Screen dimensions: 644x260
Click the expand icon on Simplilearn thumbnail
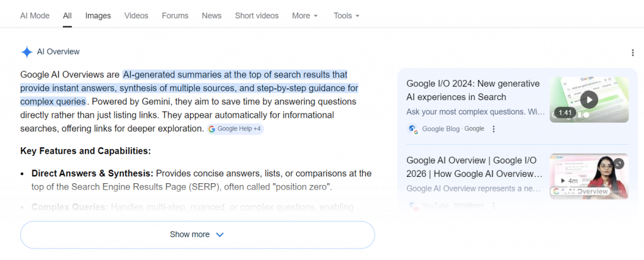click(619, 164)
